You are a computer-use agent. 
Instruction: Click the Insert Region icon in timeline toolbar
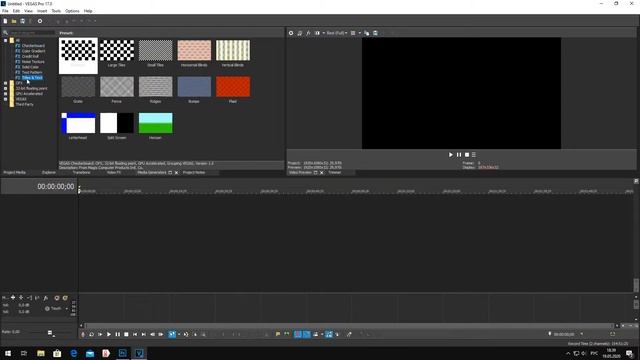(x=287, y=334)
